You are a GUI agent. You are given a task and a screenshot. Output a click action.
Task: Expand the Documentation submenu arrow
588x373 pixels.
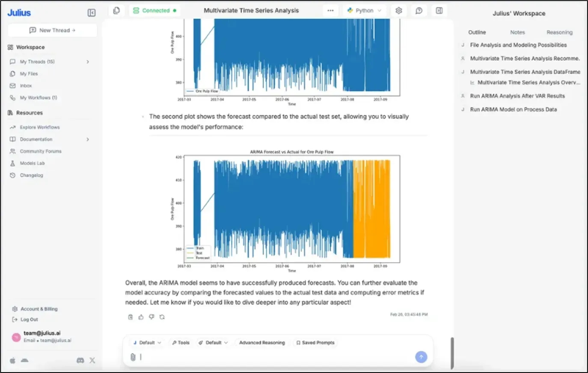point(88,139)
